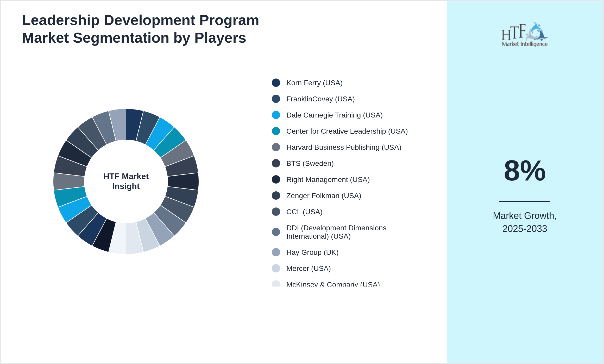Select the Dale Carnegie Training (USA) label
604x364 pixels.
(x=335, y=115)
